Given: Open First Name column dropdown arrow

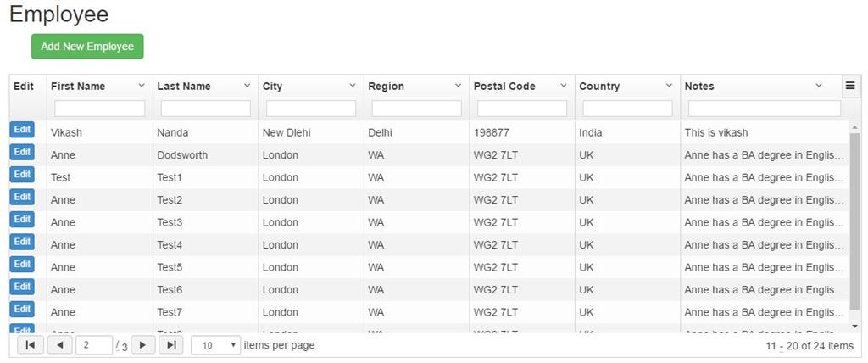Looking at the screenshot, I should [142, 86].
